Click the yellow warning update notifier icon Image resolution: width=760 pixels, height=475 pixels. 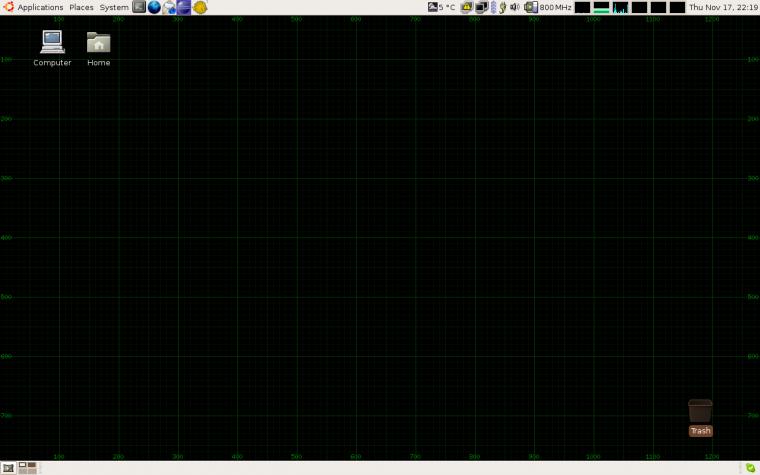coord(466,7)
